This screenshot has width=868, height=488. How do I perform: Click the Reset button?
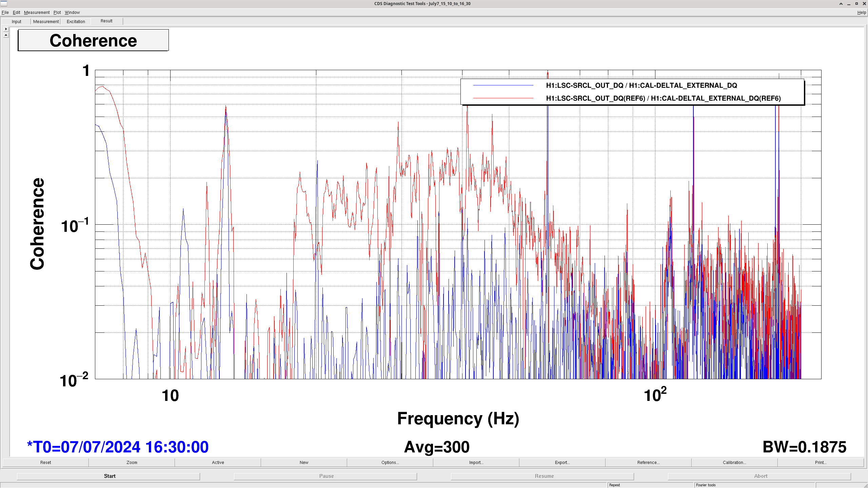(x=45, y=463)
